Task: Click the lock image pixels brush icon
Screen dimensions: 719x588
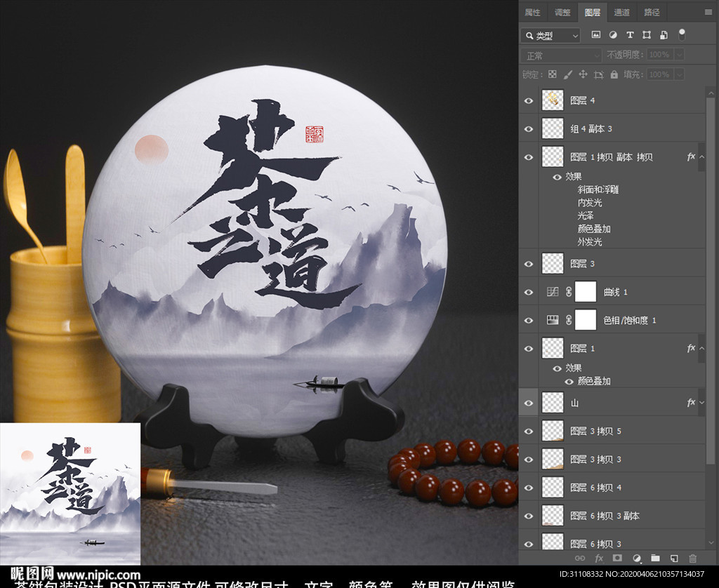Action: [567, 74]
